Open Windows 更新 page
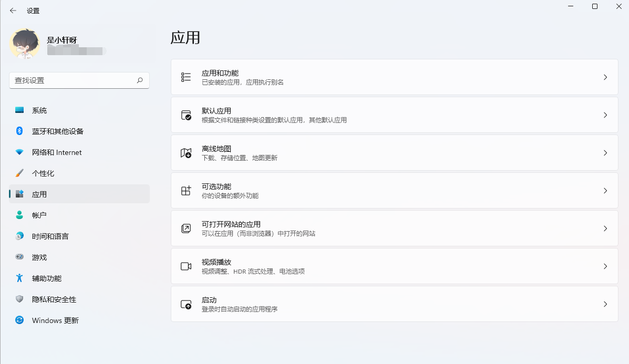The height and width of the screenshot is (364, 629). coord(79,320)
